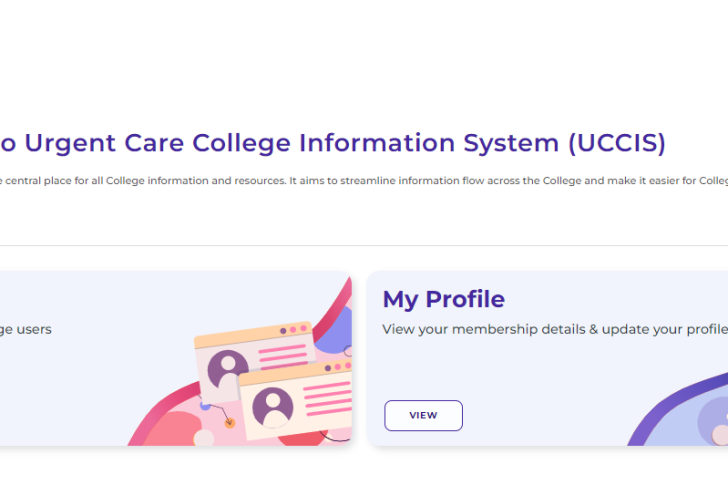Click the 'View your membership details' description
The image size is (728, 485).
click(550, 329)
